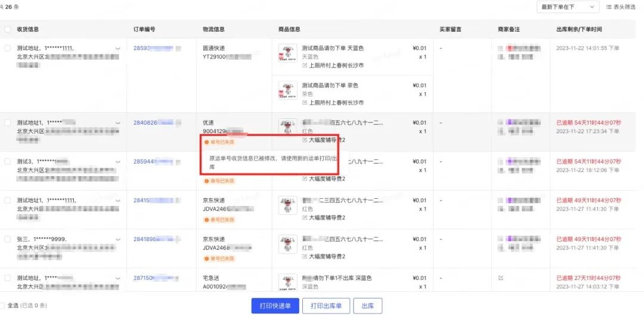Viewport: 644px width, 317px height.
Task: Click 单号已失效 warning tag in order 285944 row
Action: coord(219,181)
